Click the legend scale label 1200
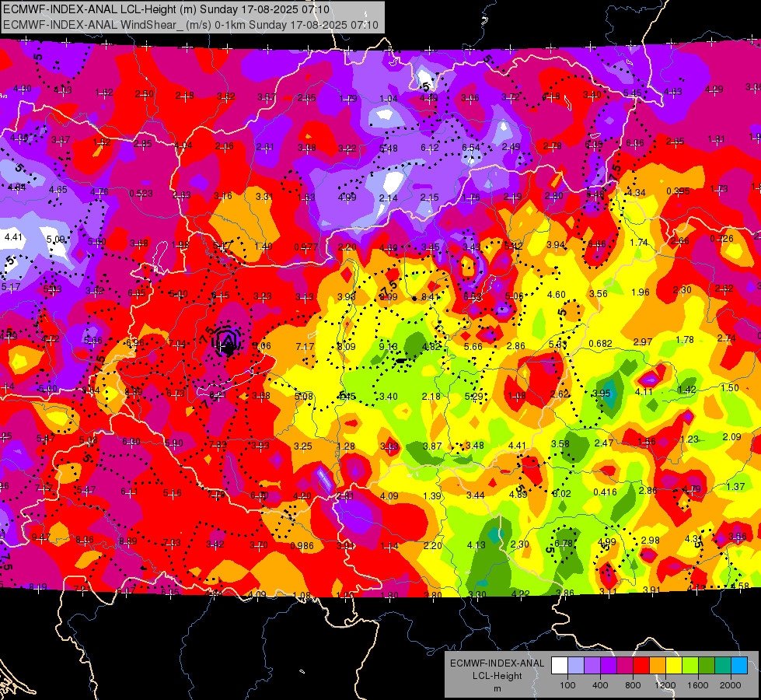761x700 pixels. 665,685
